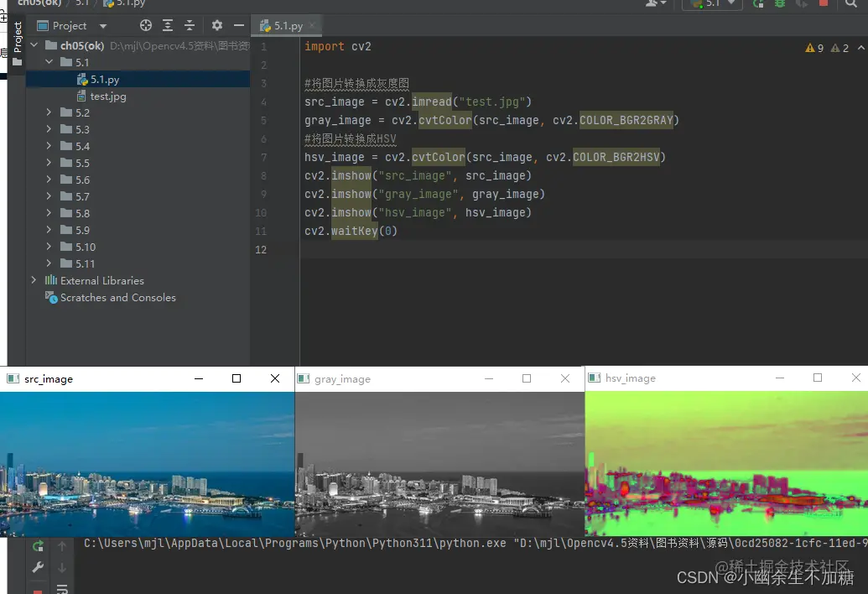Click the Debug bug icon in toolbar
868x594 pixels.
[x=779, y=3]
